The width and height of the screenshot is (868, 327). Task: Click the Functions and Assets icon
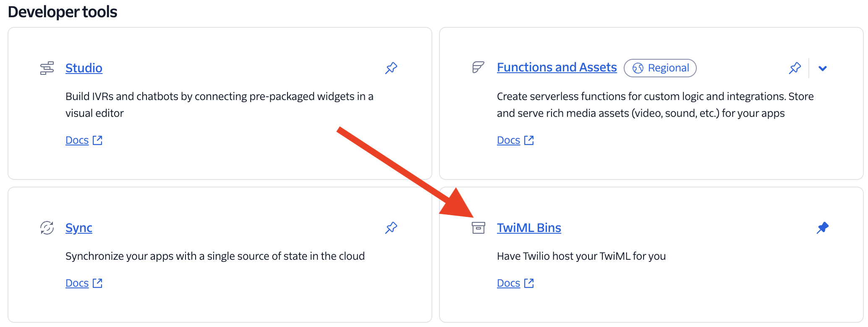pyautogui.click(x=478, y=67)
